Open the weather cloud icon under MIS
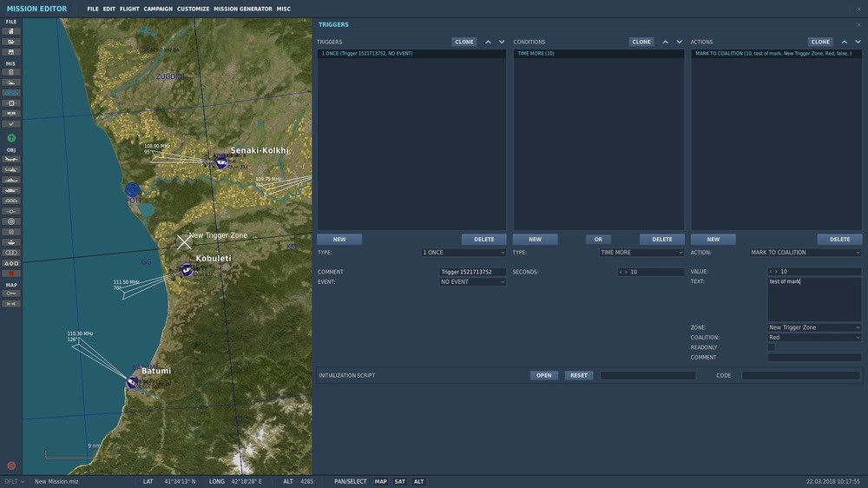 click(x=10, y=82)
